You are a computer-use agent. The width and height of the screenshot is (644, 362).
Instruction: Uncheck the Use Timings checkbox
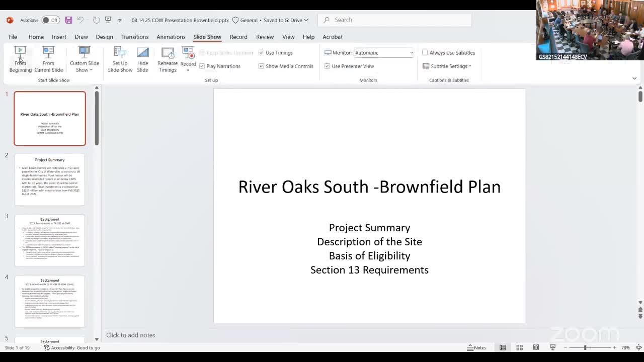(261, 53)
